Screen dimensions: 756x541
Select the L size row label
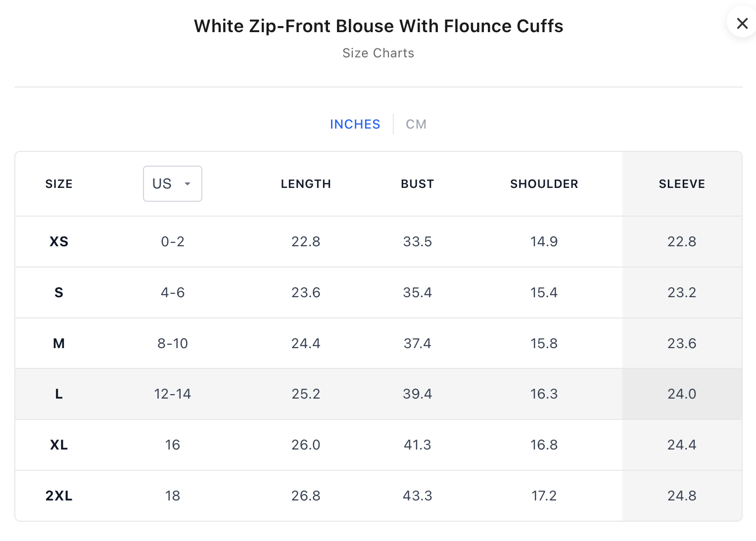pos(59,394)
